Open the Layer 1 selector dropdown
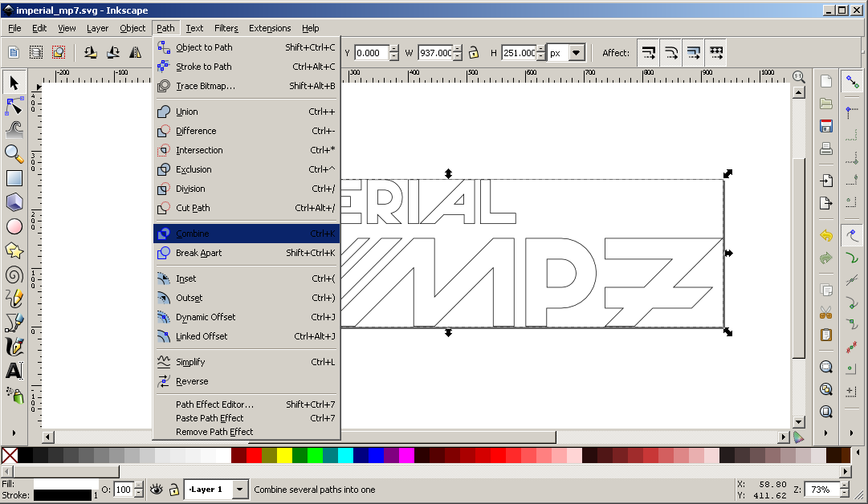Viewport: 868px width, 504px height. tap(216, 489)
